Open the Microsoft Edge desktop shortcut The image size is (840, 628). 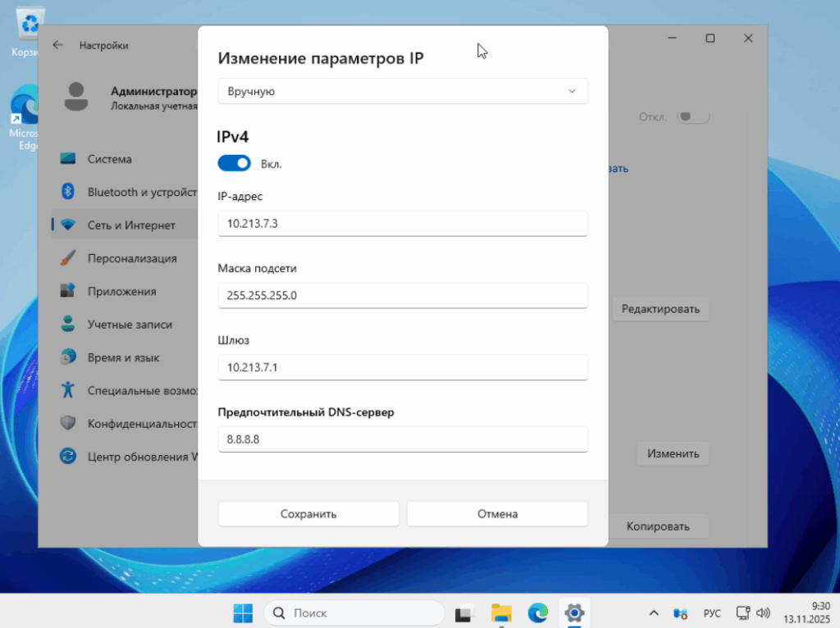pos(25,118)
